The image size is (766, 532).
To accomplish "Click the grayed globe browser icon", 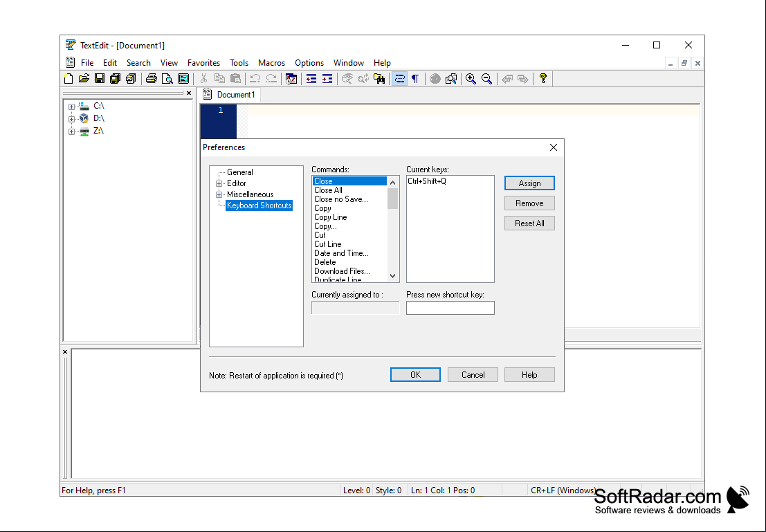I will coord(435,79).
